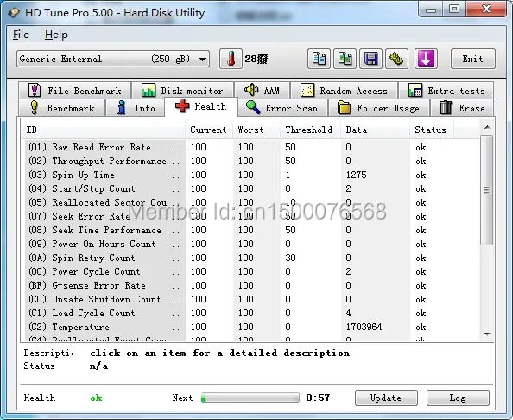
Task: Click the scrollbar down arrow in attribute list
Action: click(487, 334)
